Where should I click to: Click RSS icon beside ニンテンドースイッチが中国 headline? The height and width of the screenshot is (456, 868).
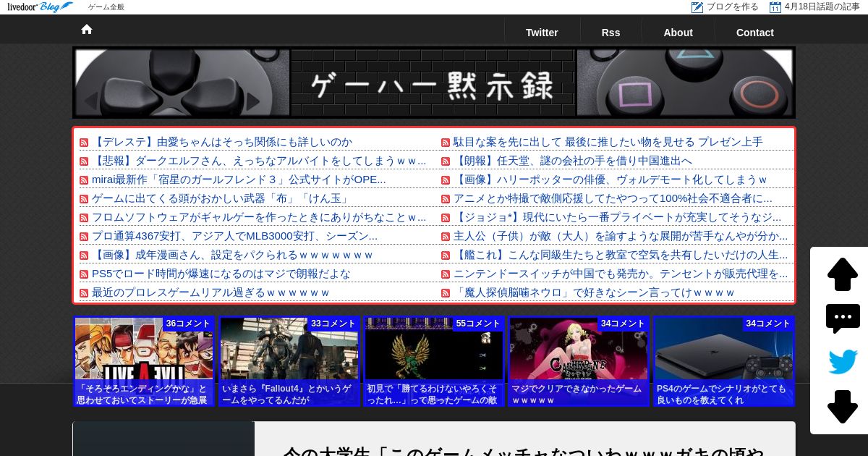point(446,274)
